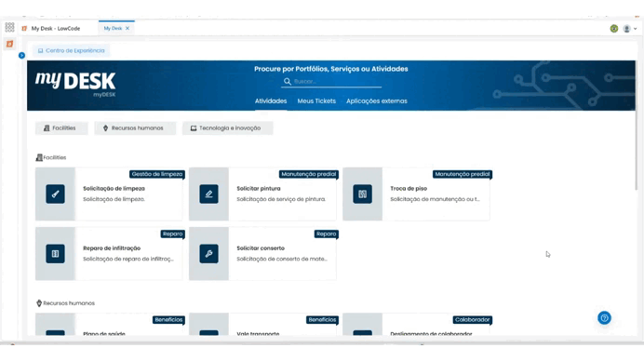The image size is (644, 361).
Task: Click the search magnifier icon
Action: pyautogui.click(x=288, y=81)
